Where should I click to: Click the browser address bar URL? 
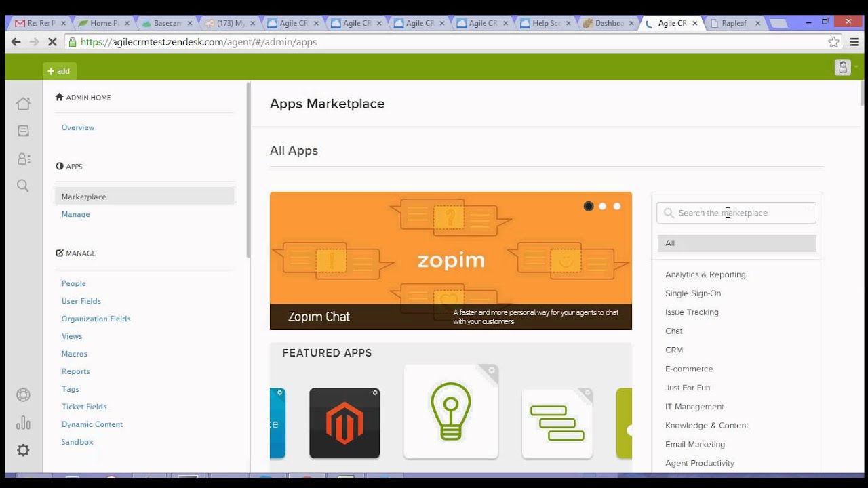[199, 42]
